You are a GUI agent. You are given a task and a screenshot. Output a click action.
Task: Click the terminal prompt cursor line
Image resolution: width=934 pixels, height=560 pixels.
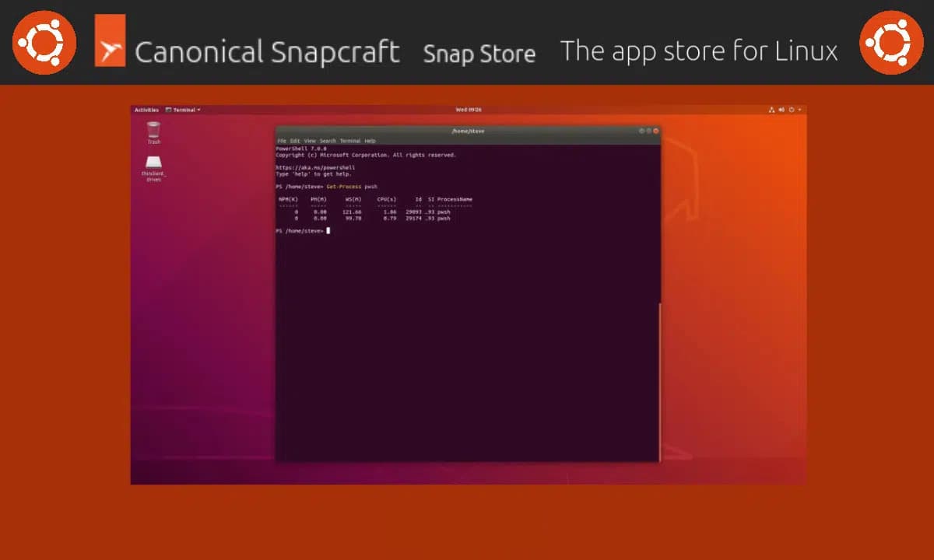tap(303, 231)
